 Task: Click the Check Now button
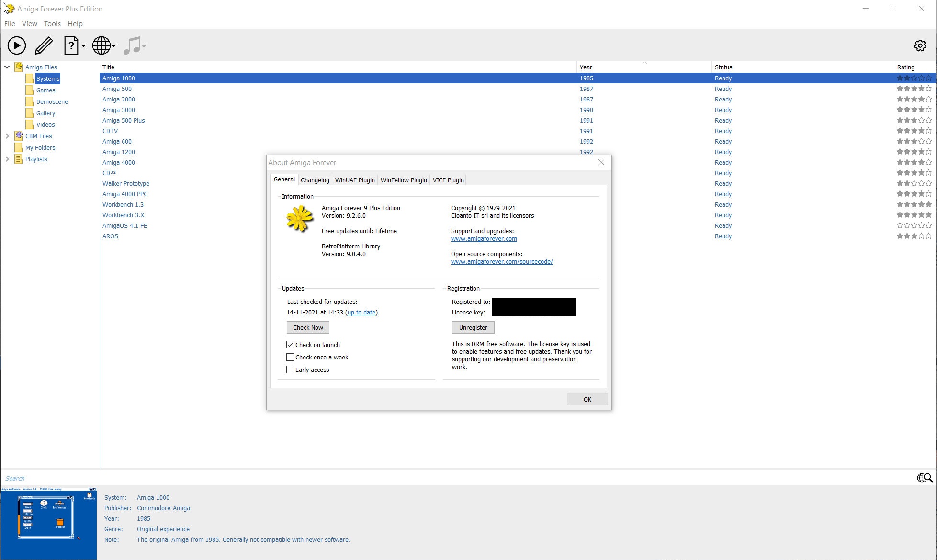click(x=308, y=327)
